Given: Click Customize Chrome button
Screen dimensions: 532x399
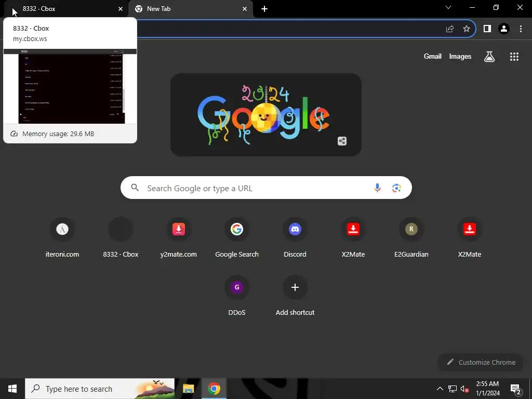Looking at the screenshot, I should point(481,362).
